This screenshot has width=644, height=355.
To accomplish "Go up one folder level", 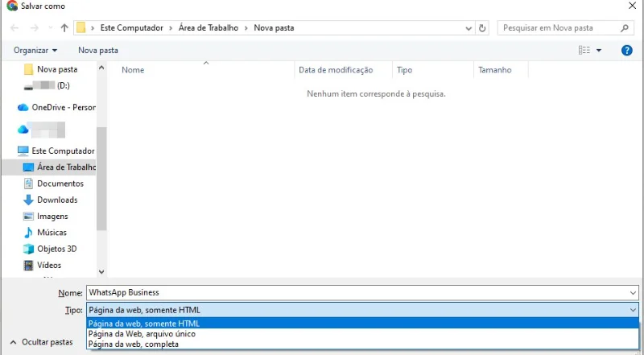I will [x=64, y=28].
